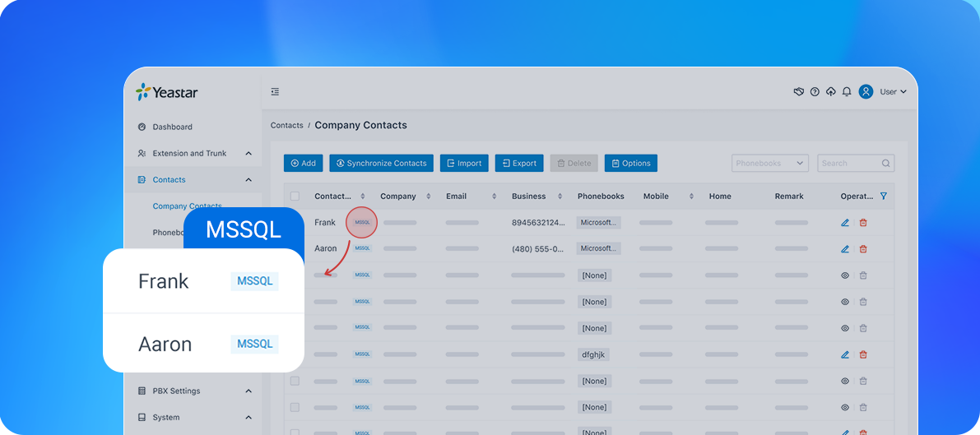This screenshot has height=435, width=980.
Task: Focus the Search input field
Action: (x=856, y=163)
